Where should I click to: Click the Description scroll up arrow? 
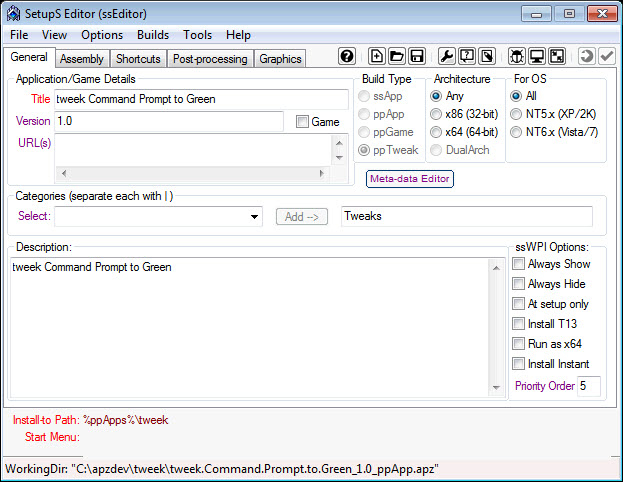tap(496, 268)
